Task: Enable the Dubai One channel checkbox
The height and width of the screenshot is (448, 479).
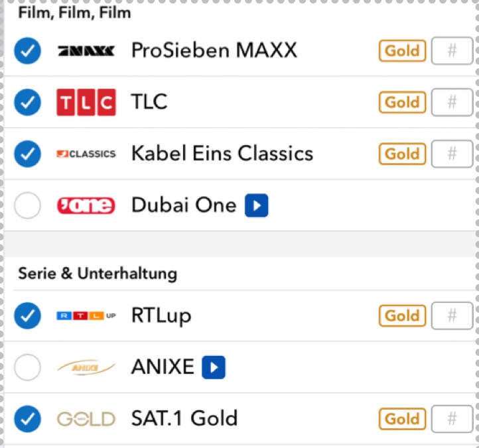Action: pyautogui.click(x=27, y=205)
